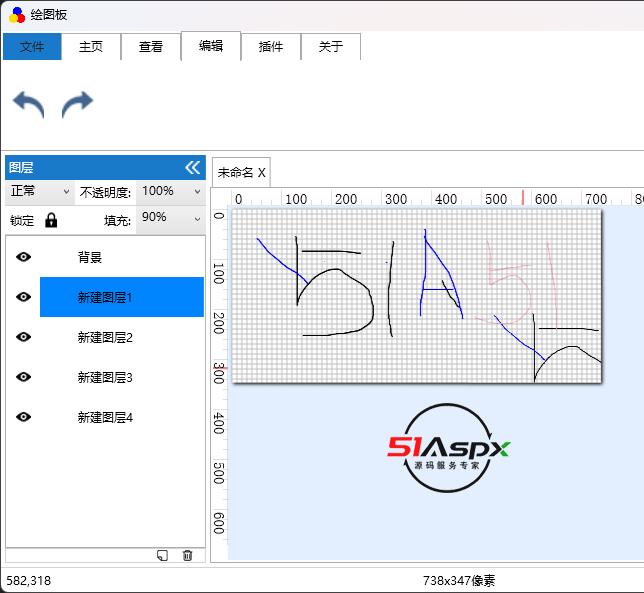Screen dimensions: 644x593
Task: Hide 新建图层3 using its eye icon
Action: tap(24, 377)
